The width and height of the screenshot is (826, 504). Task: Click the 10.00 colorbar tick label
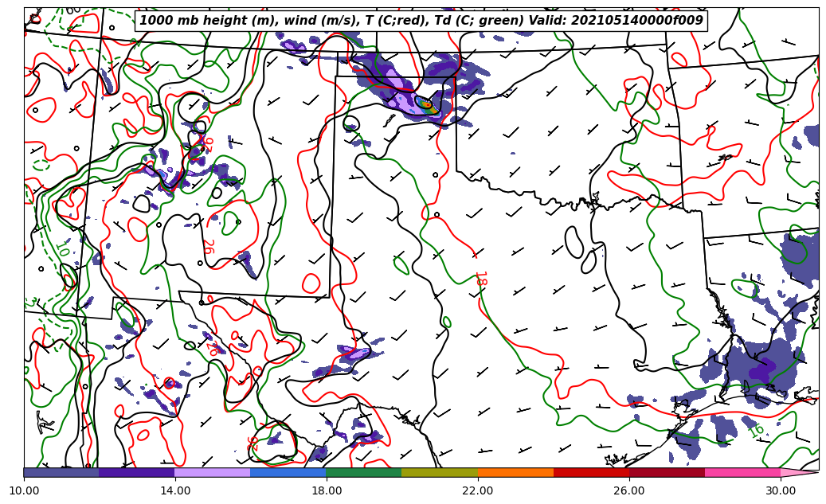(x=24, y=491)
